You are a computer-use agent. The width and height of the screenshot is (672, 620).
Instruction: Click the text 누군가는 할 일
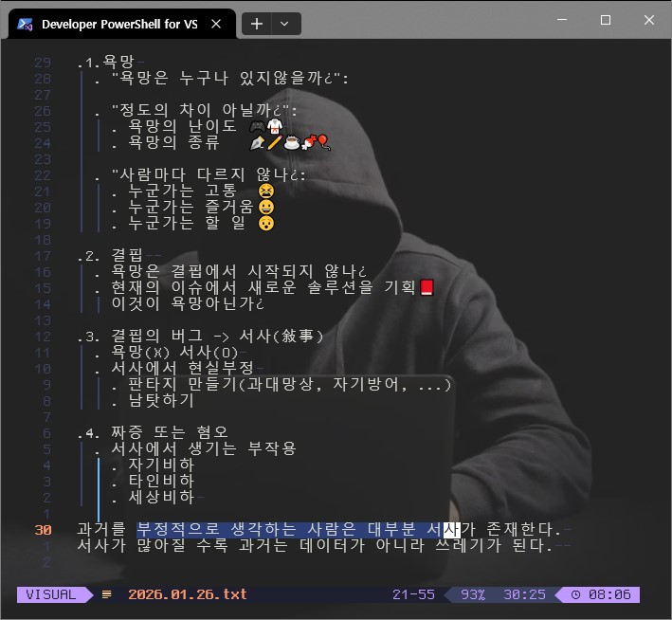187,223
